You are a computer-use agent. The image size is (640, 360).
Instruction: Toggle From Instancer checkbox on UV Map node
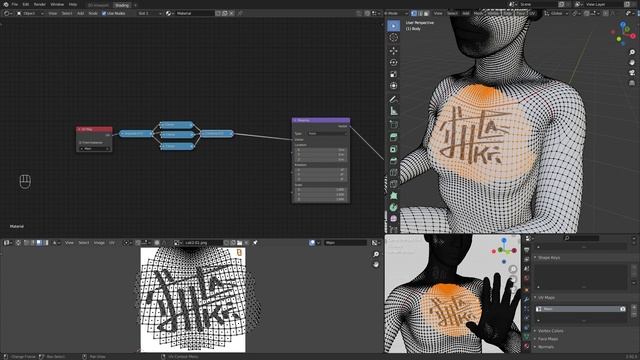[80, 142]
